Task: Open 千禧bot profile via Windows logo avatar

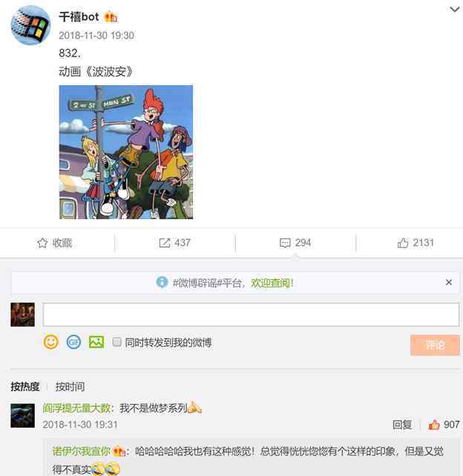Action: 30,25
